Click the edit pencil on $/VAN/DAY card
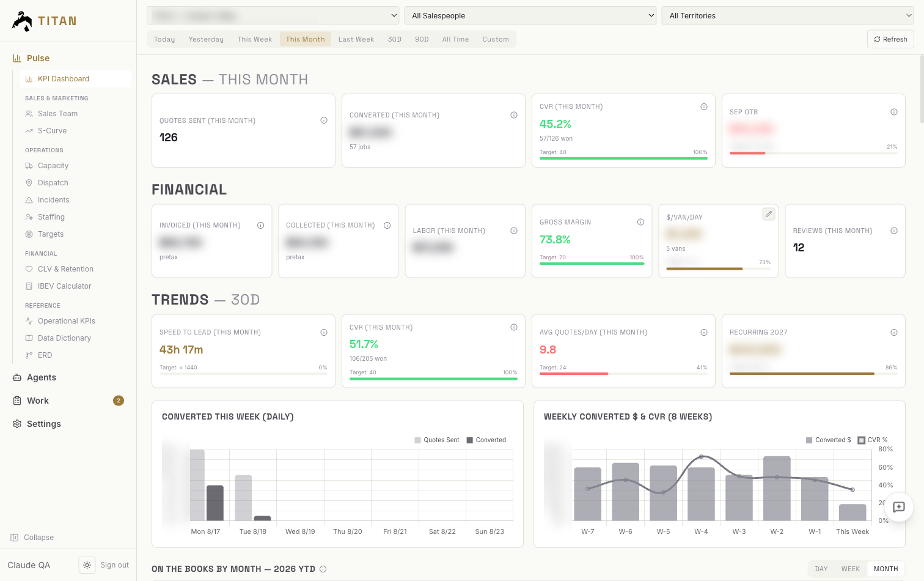 coord(769,214)
